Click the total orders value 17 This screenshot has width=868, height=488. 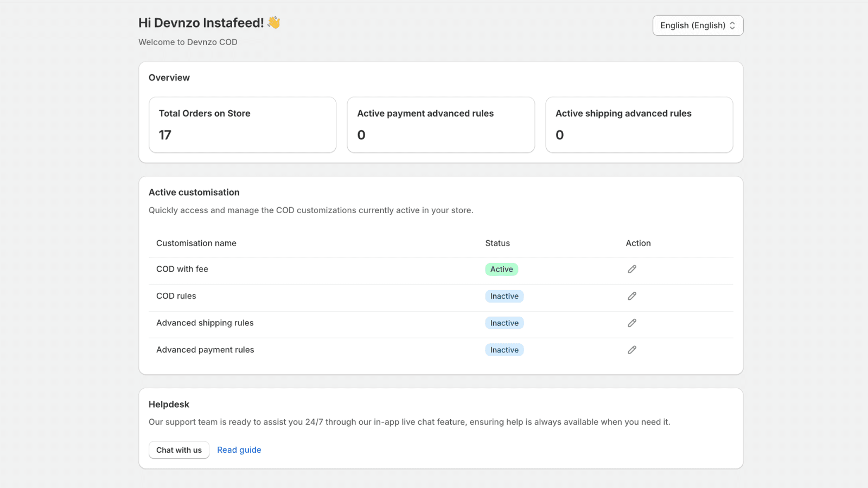(165, 135)
